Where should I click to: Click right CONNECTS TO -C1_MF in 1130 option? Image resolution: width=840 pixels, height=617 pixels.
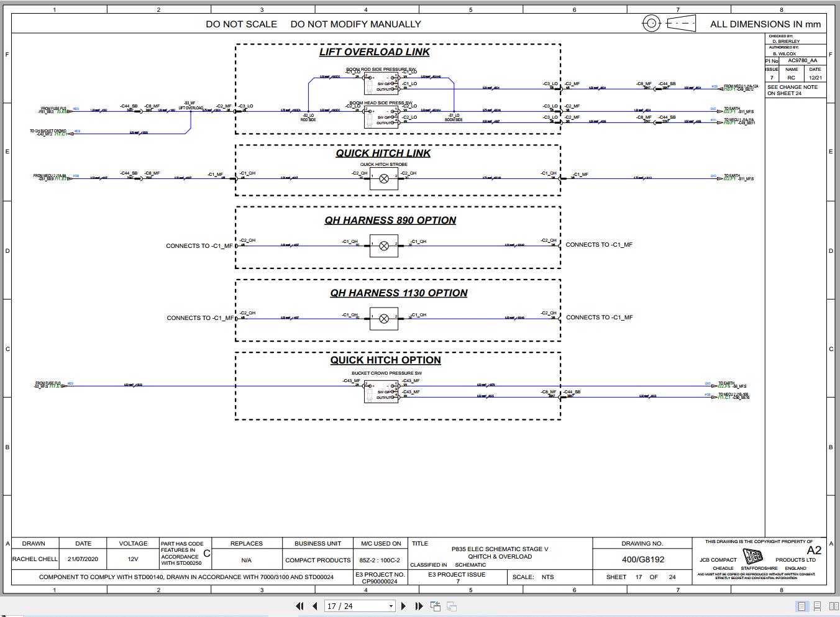click(x=600, y=318)
